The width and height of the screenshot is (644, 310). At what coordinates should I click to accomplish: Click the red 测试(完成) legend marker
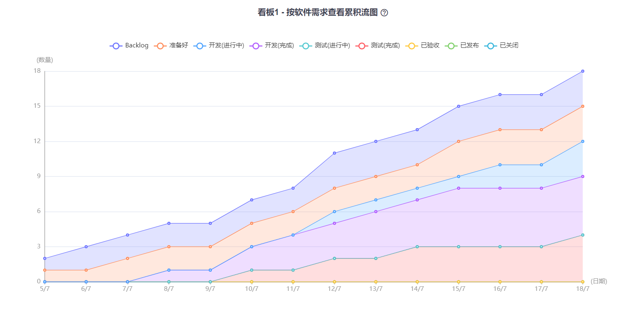pos(361,46)
